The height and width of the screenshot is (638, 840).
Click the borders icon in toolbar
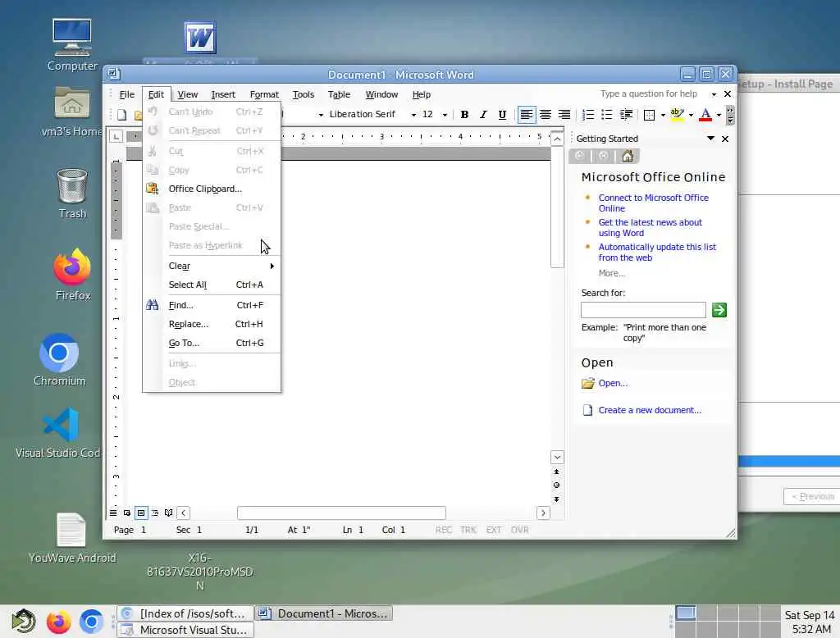tap(650, 115)
